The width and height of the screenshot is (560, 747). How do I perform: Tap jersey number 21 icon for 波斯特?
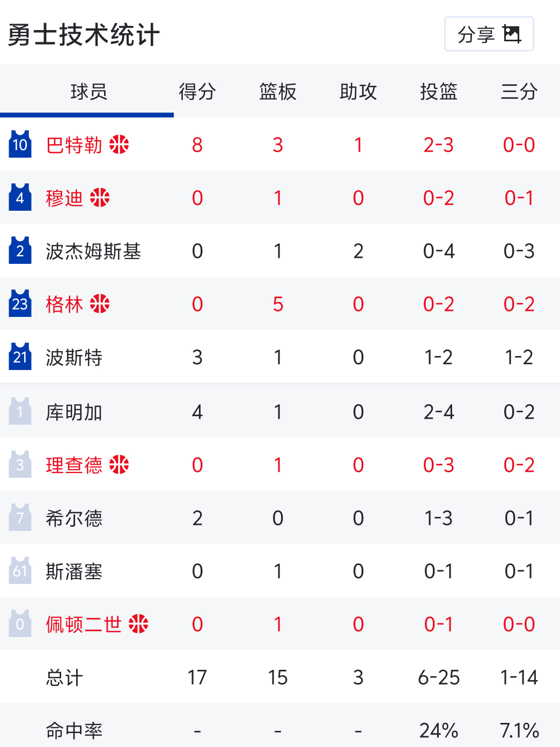click(x=20, y=356)
